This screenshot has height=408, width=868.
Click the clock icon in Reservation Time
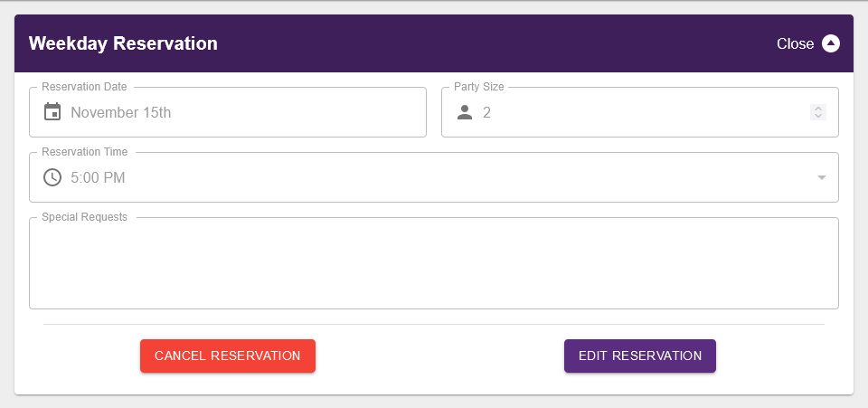[52, 177]
